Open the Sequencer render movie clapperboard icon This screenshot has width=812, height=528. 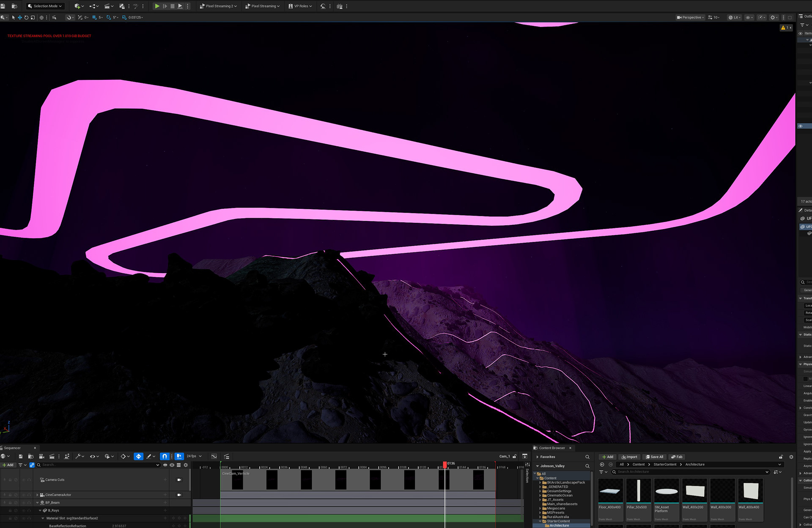point(52,457)
